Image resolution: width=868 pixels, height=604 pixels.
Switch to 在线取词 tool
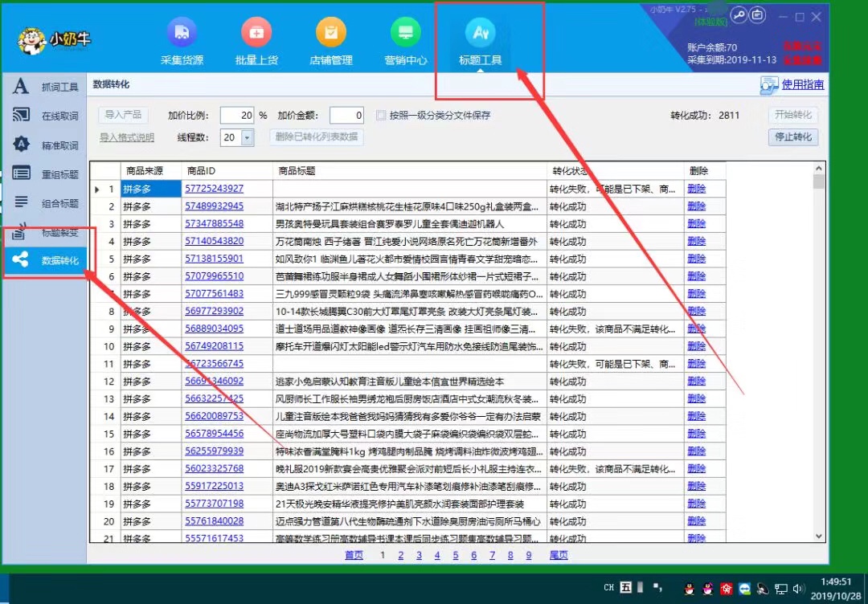[x=45, y=116]
